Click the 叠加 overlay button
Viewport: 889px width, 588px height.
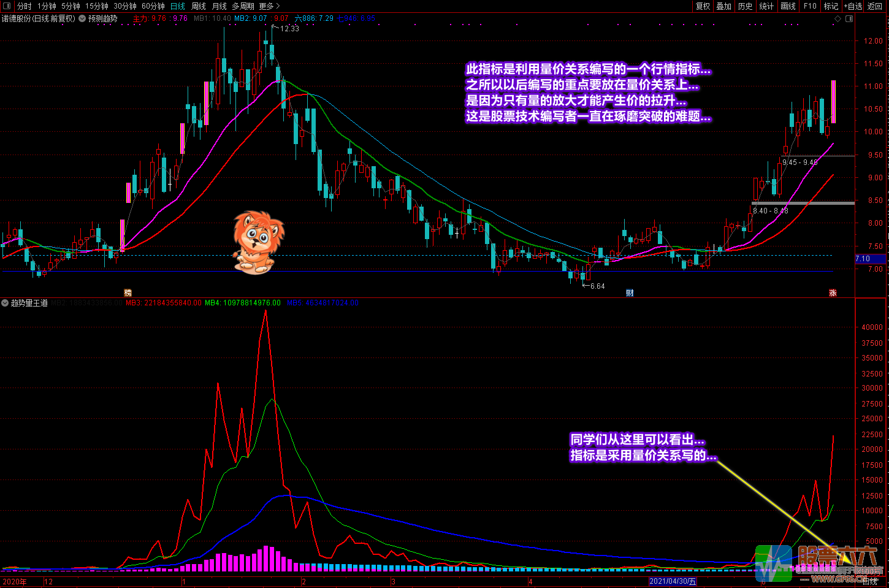coord(724,6)
